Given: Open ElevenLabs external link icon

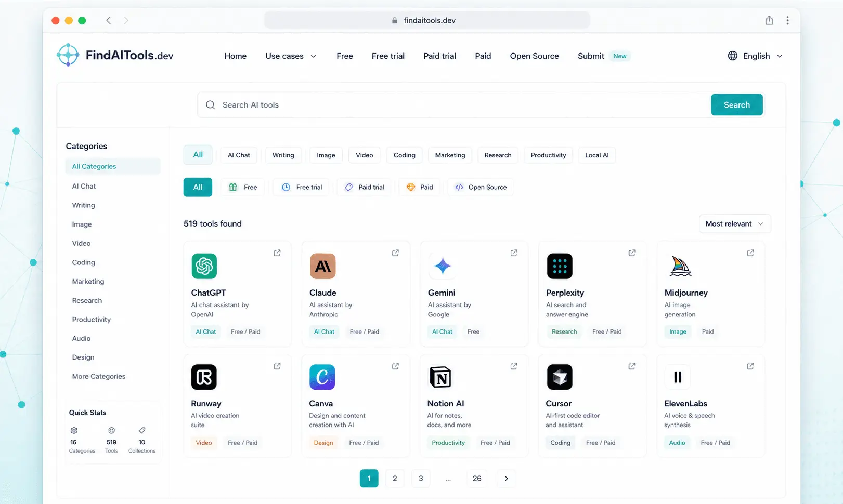Looking at the screenshot, I should coord(750,366).
